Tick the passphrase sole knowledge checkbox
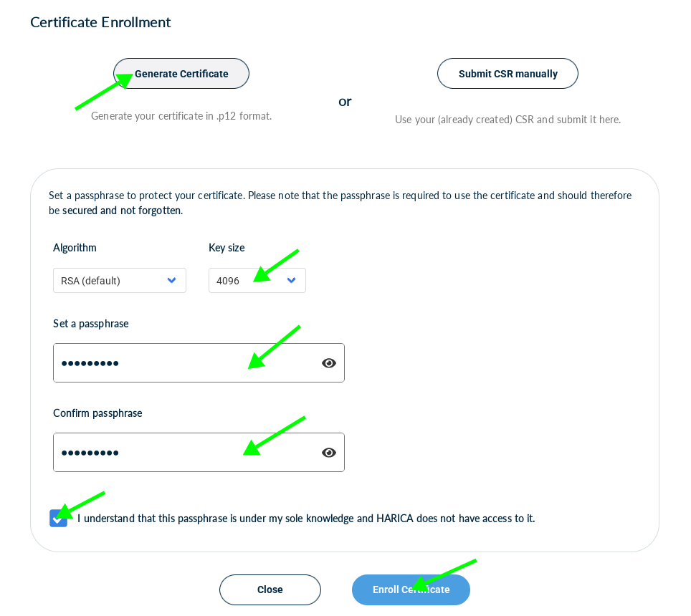Screen dimensions: 691x616 (58, 518)
